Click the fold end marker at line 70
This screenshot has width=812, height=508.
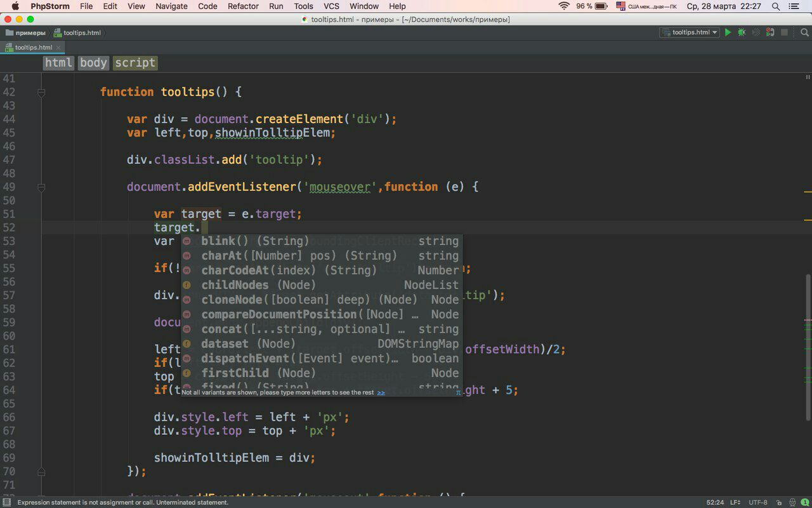41,472
